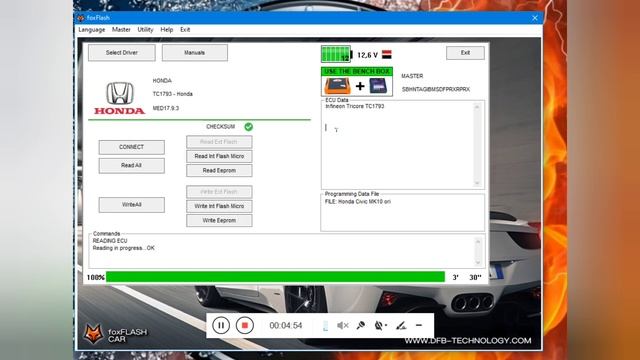
Task: Click the Honda logo
Action: (120, 98)
